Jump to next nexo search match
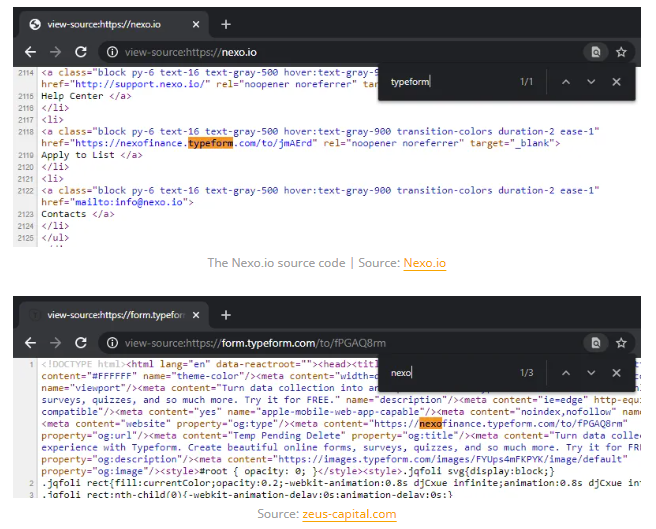 coord(591,372)
